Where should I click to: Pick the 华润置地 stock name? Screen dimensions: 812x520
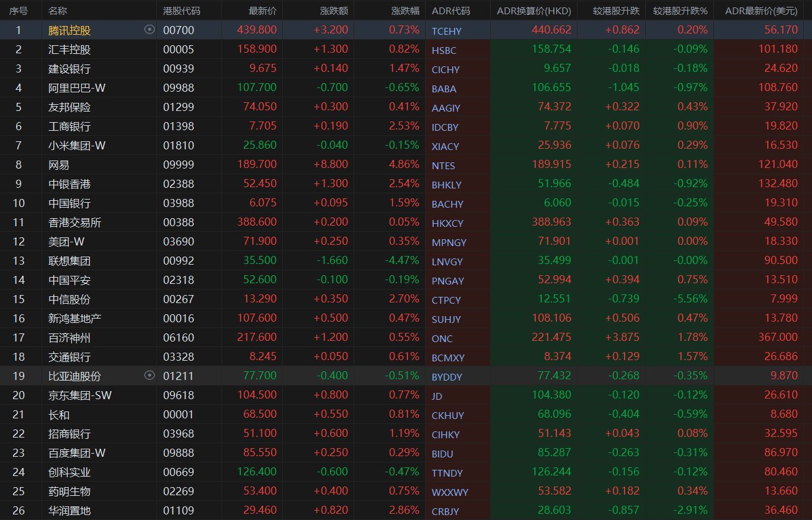(69, 510)
